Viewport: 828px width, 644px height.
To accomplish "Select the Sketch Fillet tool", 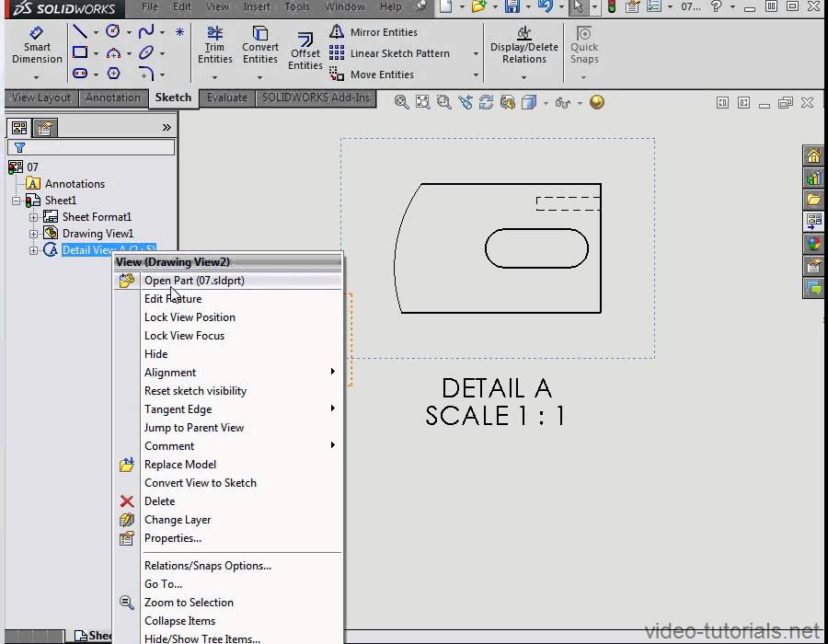I will [x=146, y=74].
